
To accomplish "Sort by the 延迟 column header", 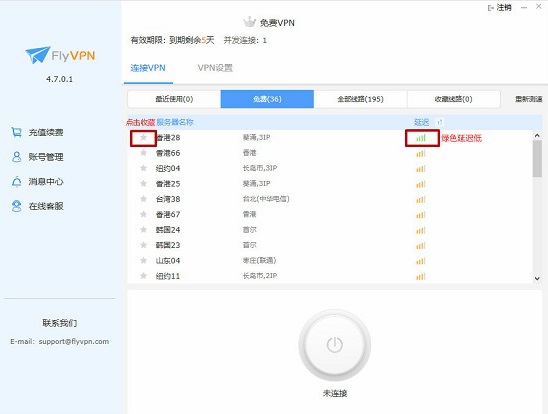I will (421, 122).
